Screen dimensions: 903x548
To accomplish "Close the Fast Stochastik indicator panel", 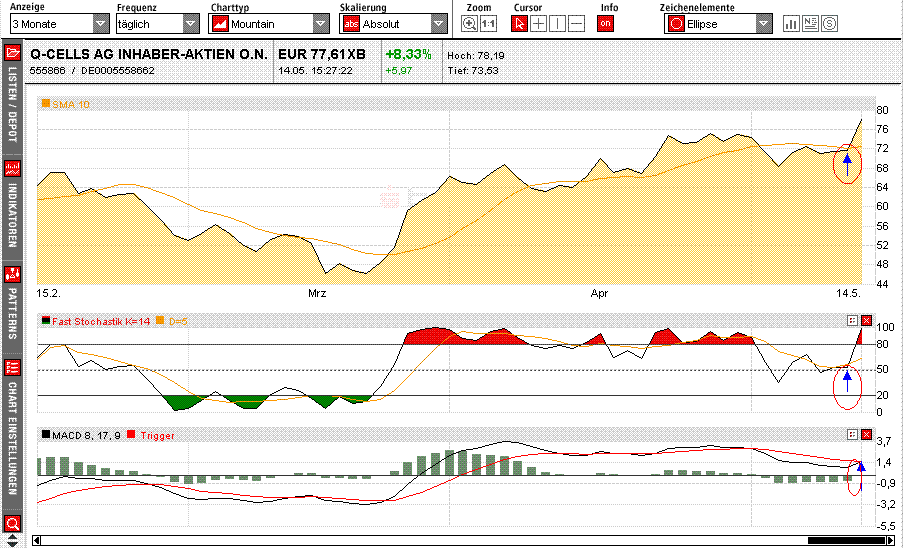I will 868,320.
